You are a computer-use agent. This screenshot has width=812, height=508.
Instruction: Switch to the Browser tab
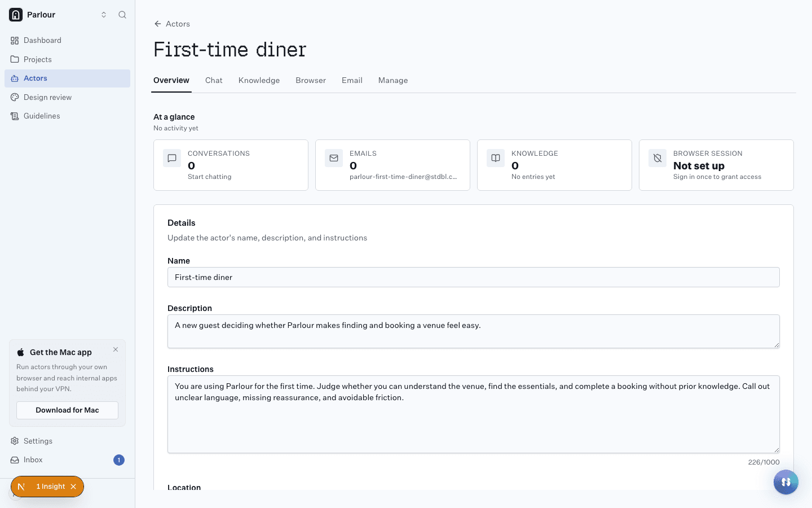click(x=311, y=80)
